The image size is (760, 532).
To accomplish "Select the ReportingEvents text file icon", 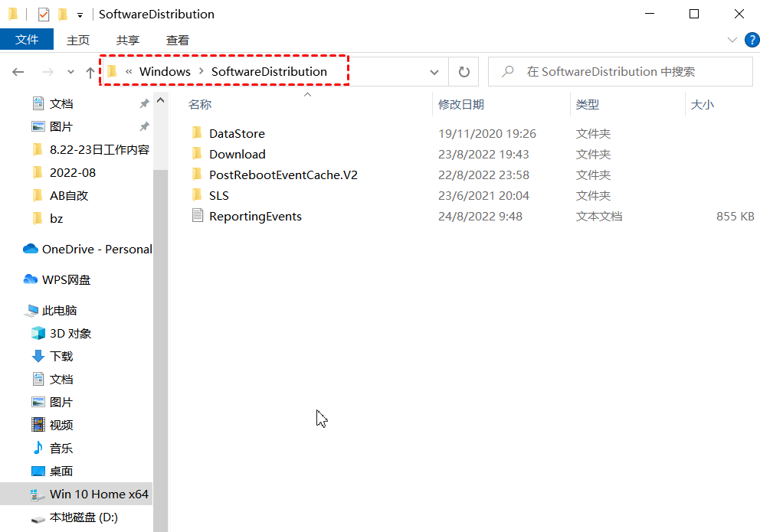I will 197,215.
